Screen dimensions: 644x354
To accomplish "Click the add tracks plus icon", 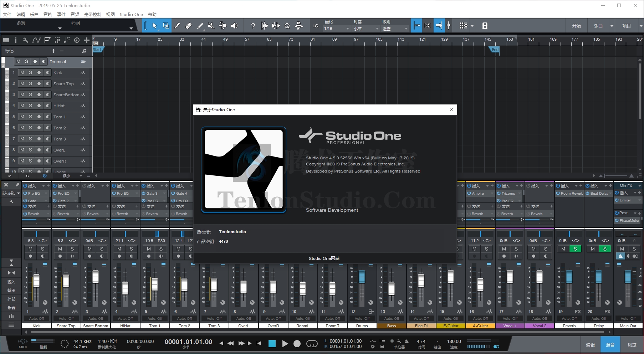I will (x=87, y=40).
